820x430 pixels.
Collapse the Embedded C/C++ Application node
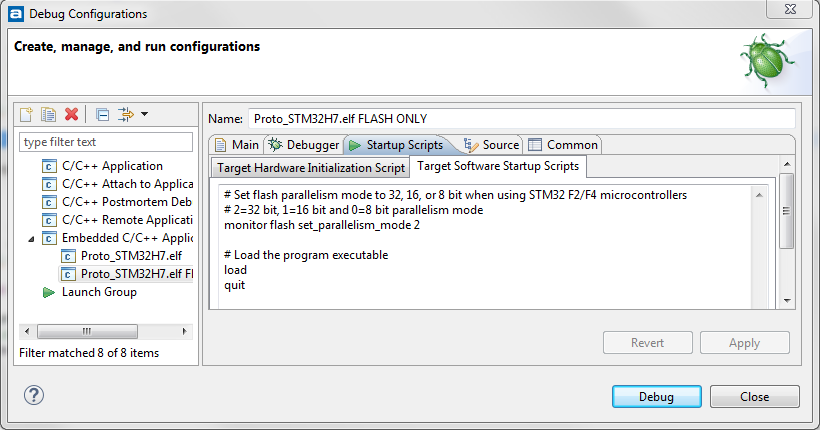pos(31,238)
